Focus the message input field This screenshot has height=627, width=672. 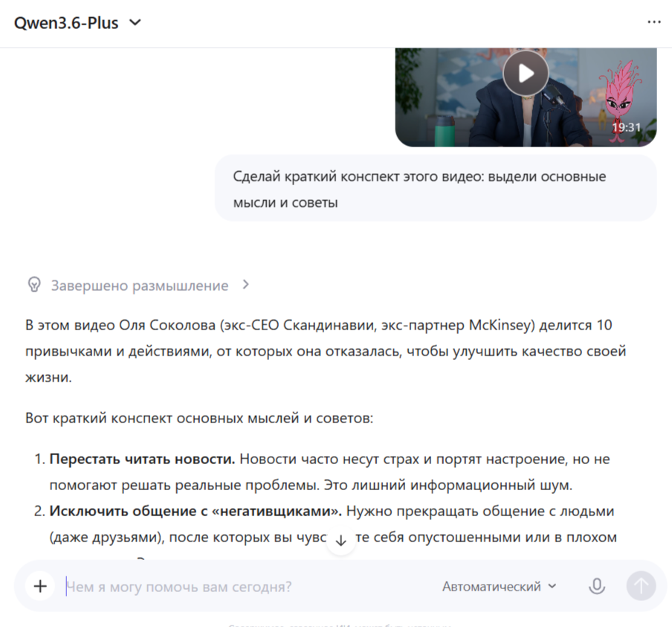click(x=248, y=586)
